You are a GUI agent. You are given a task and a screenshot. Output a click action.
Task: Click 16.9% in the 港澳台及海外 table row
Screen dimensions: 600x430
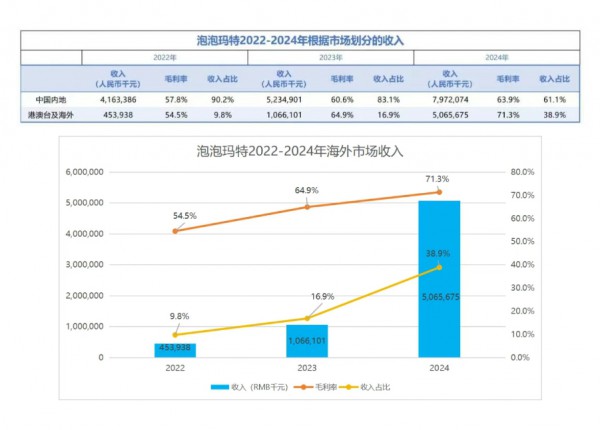pyautogui.click(x=388, y=115)
